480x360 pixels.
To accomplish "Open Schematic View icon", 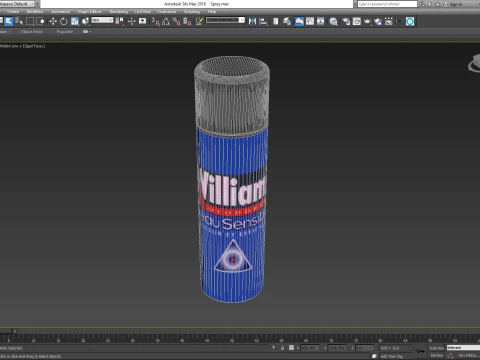I will pyautogui.click(x=321, y=22).
